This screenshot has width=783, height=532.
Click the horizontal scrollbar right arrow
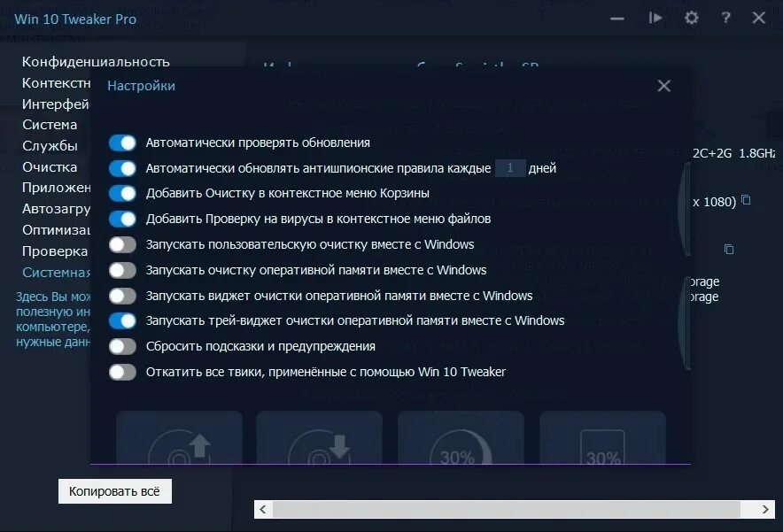point(765,510)
